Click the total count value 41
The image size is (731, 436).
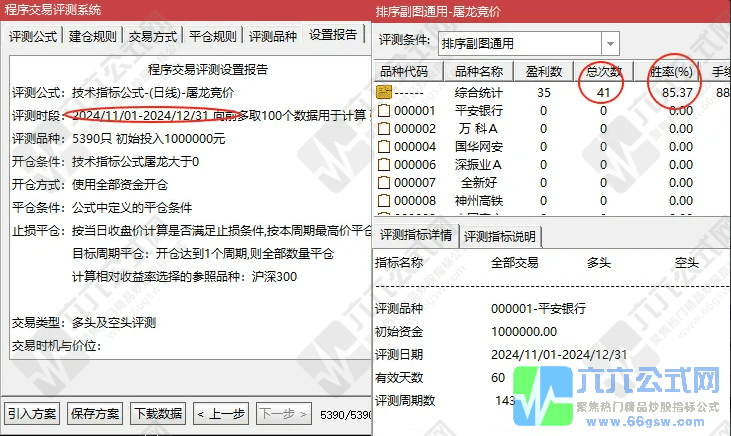[x=603, y=92]
